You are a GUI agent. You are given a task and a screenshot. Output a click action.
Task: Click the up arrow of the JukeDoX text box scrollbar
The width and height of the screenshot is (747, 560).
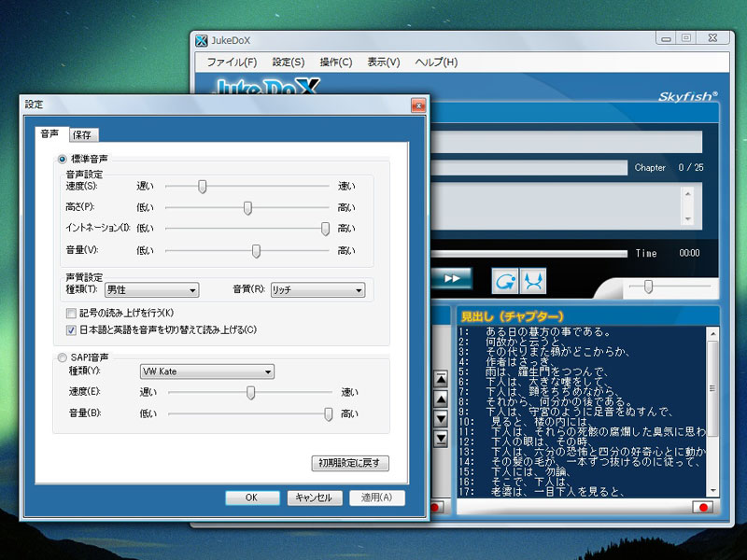tap(687, 194)
